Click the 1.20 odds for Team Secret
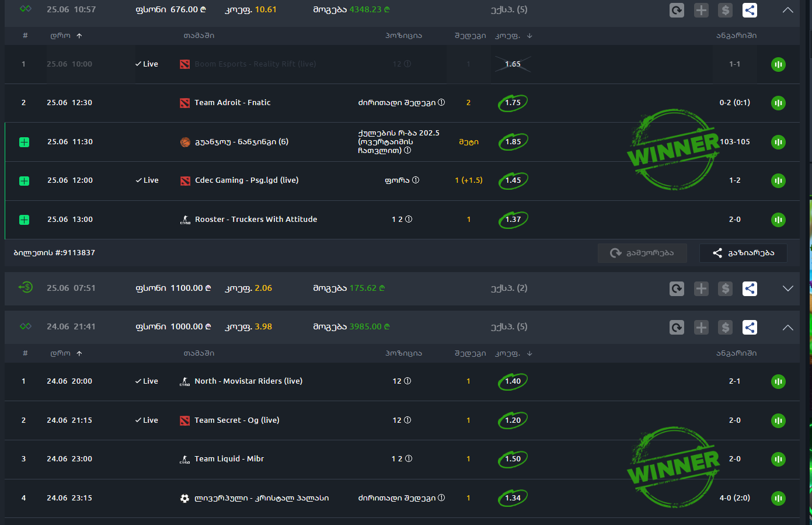Viewport: 812px width, 525px height. (513, 420)
